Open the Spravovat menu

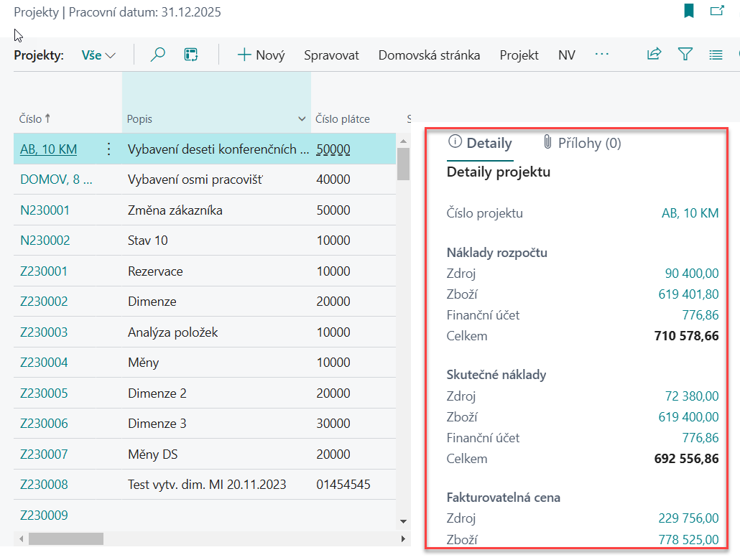pyautogui.click(x=331, y=55)
